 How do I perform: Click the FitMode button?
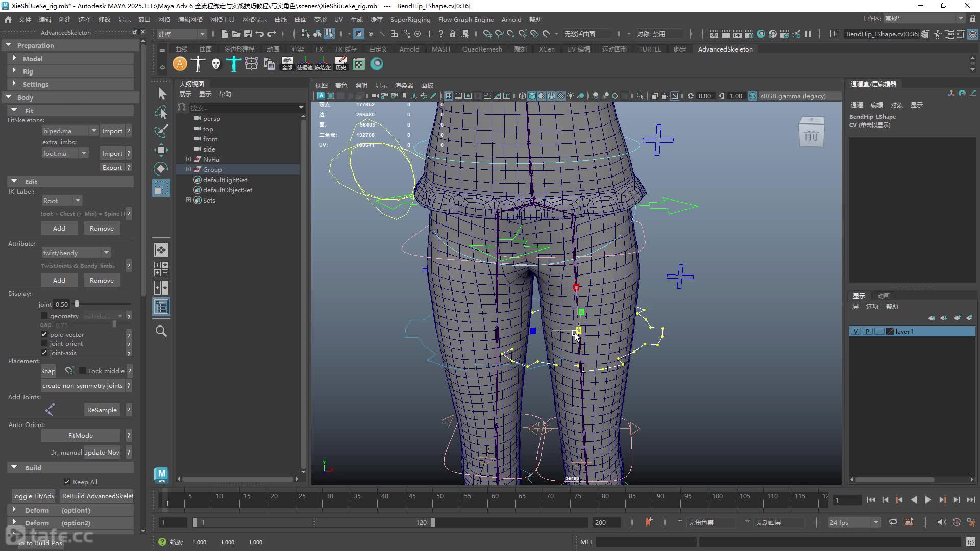(81, 436)
